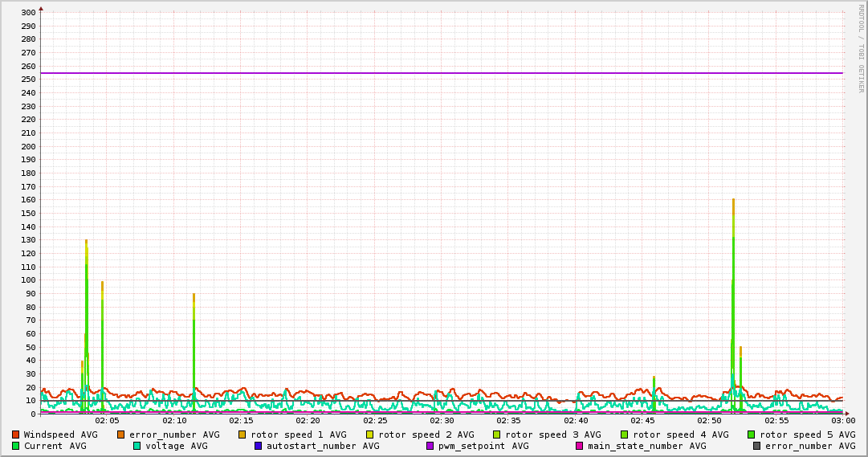Image resolution: width=868 pixels, height=457 pixels.
Task: Click the 02:10 time axis label
Action: 174,421
